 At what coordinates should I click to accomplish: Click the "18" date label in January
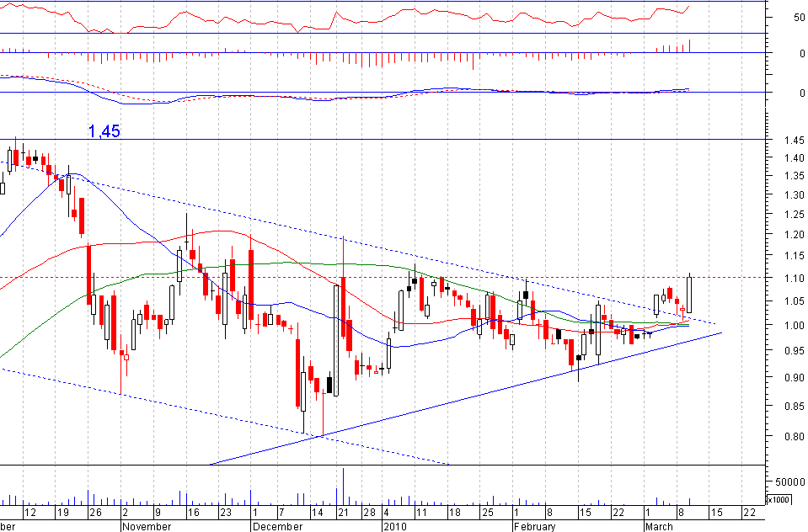tap(454, 513)
